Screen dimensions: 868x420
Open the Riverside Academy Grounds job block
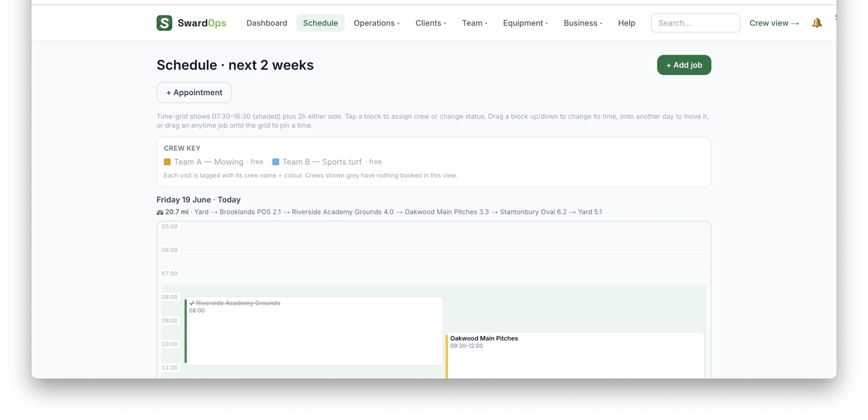[314, 331]
